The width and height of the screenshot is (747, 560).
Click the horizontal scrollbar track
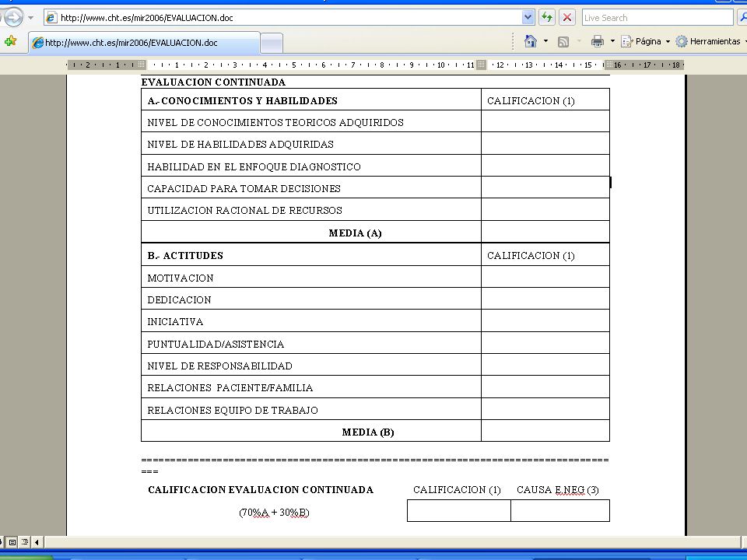click(392, 542)
